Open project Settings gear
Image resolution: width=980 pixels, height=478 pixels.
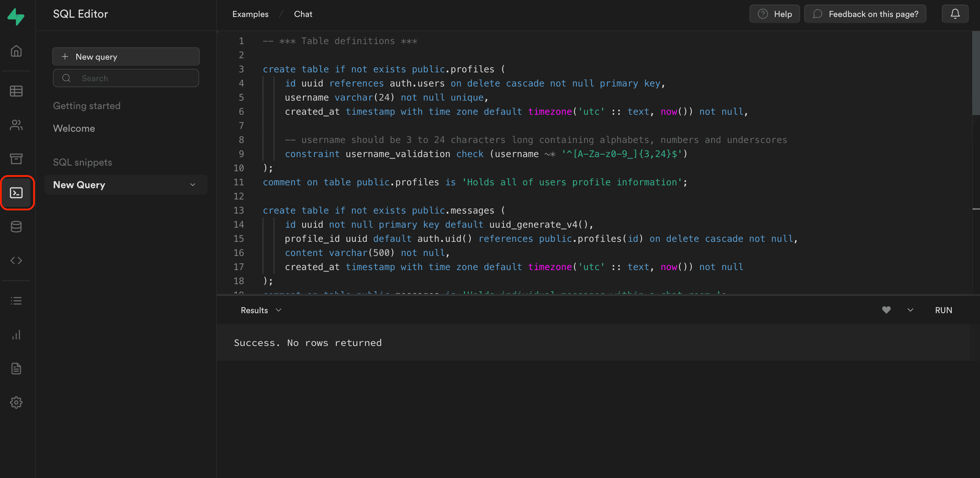coord(17,402)
